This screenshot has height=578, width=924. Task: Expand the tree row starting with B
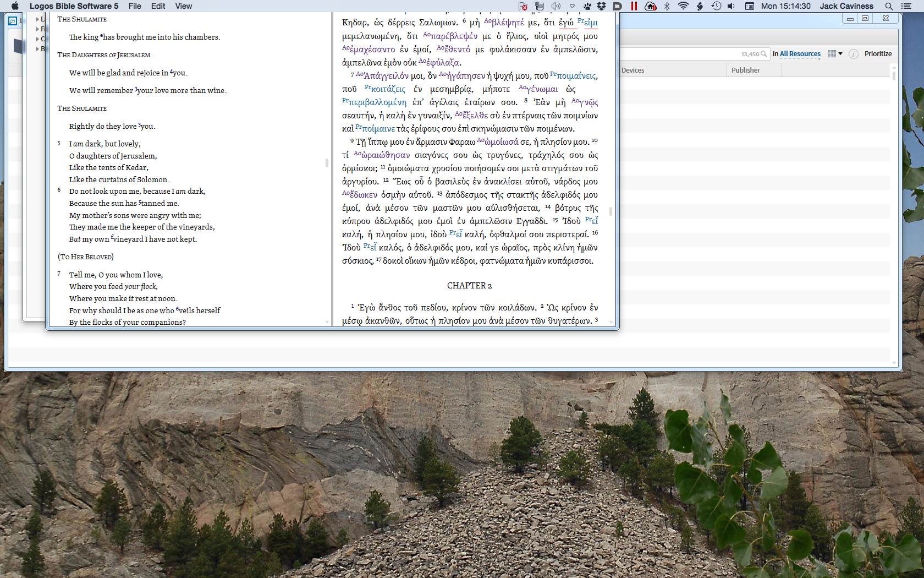(x=37, y=49)
